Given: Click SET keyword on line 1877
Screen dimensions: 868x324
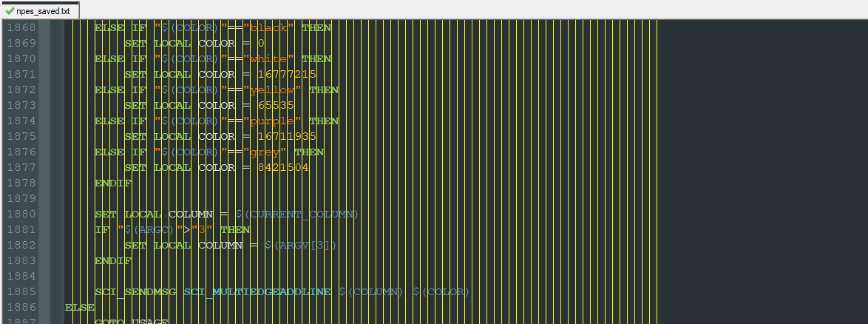Looking at the screenshot, I should (135, 167).
